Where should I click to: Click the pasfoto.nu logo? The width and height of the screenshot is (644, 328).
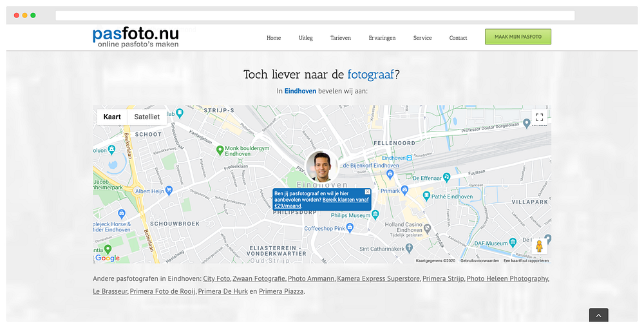(x=135, y=37)
